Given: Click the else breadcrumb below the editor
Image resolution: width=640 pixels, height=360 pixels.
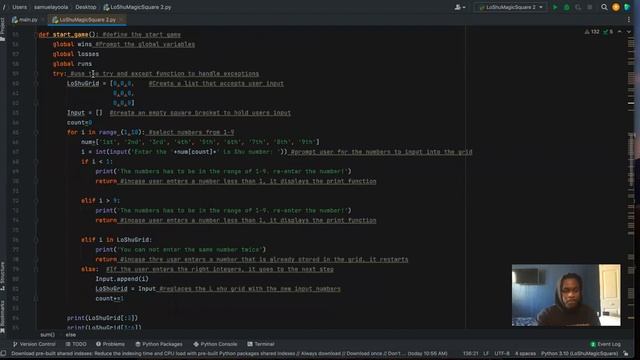Looking at the screenshot, I should point(71,334).
